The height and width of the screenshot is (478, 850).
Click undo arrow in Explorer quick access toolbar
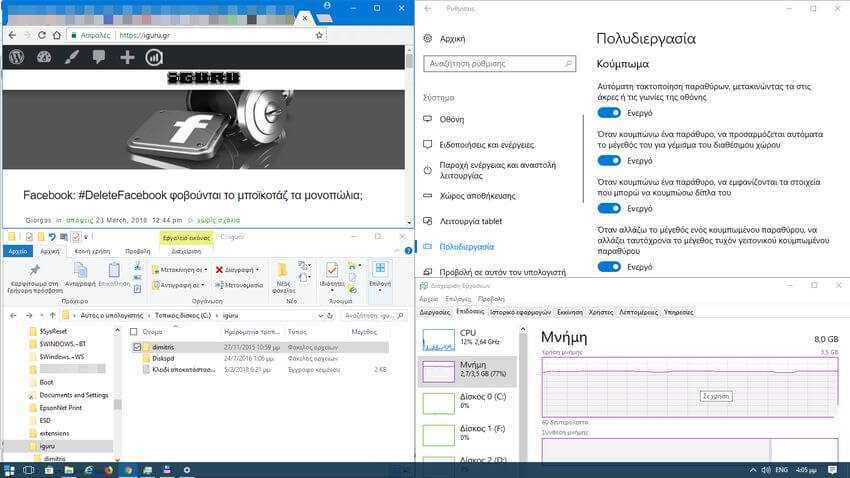click(52, 237)
